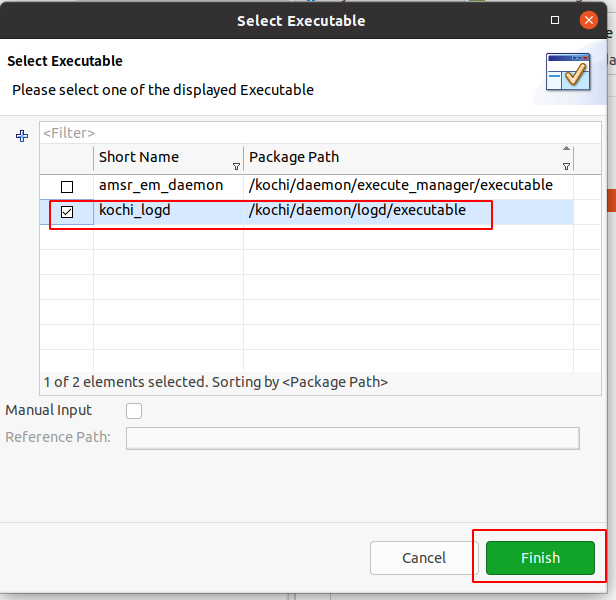
Task: Focus the Filter text field
Action: 320,133
